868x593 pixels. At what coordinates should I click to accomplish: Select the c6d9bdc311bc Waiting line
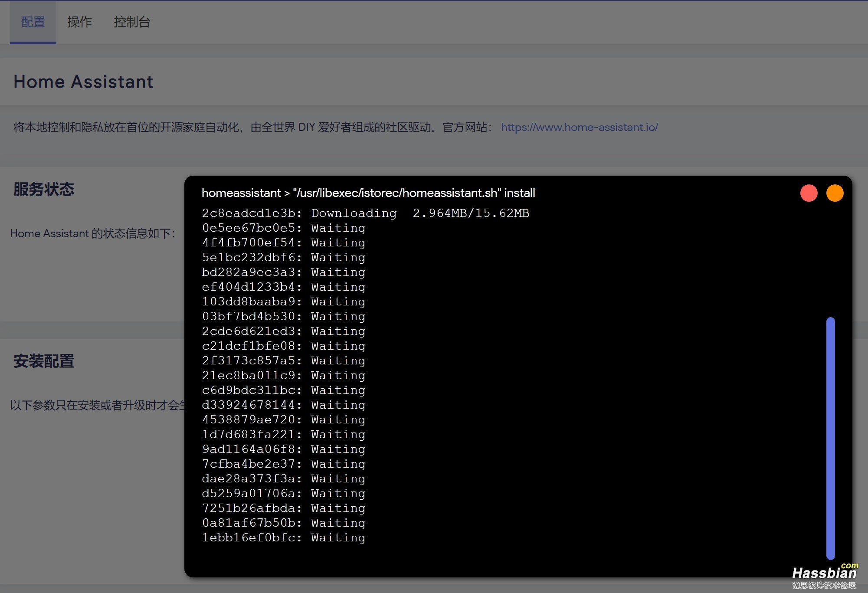click(x=284, y=390)
